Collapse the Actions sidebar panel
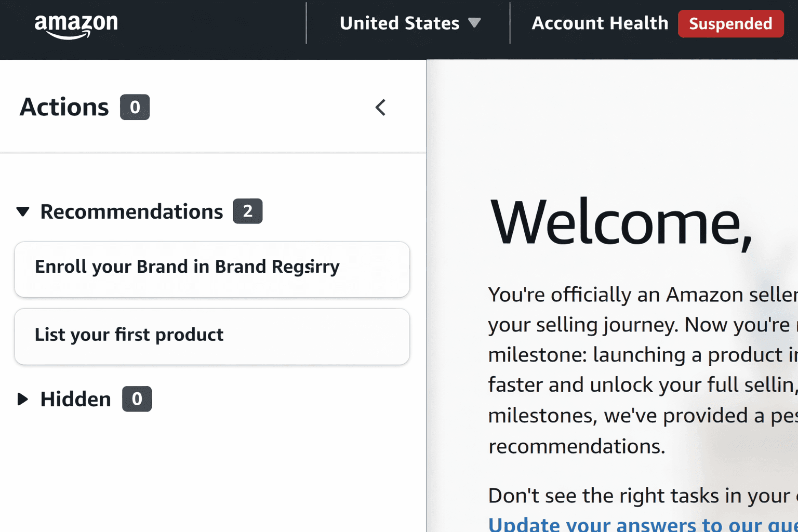798x532 pixels. click(x=380, y=108)
